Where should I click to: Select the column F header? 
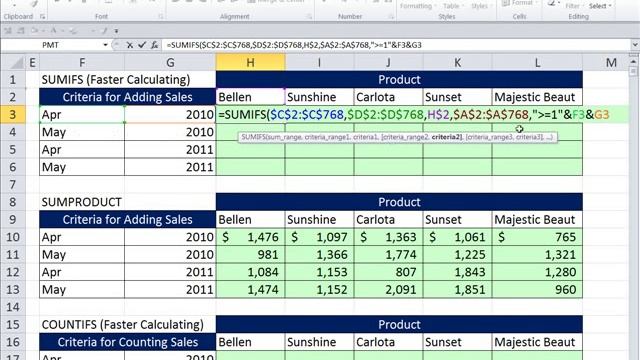(82, 62)
